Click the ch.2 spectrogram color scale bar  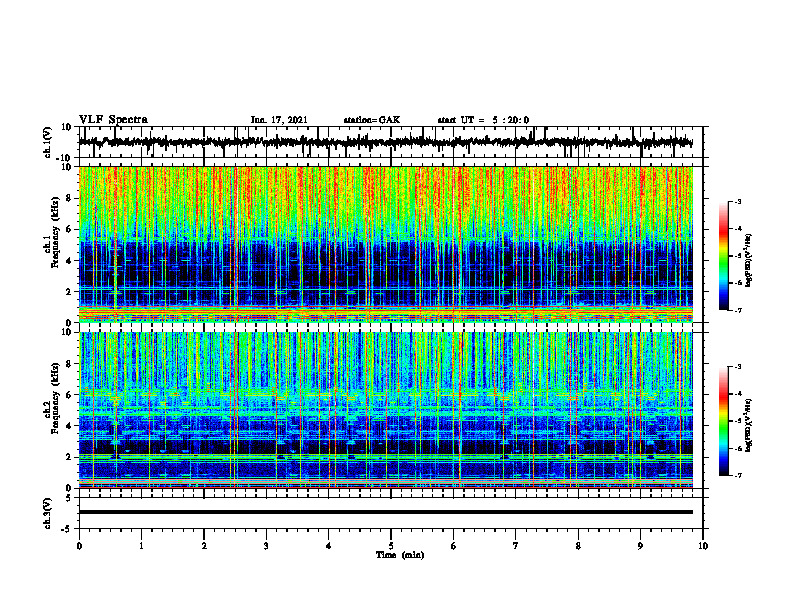(x=723, y=421)
